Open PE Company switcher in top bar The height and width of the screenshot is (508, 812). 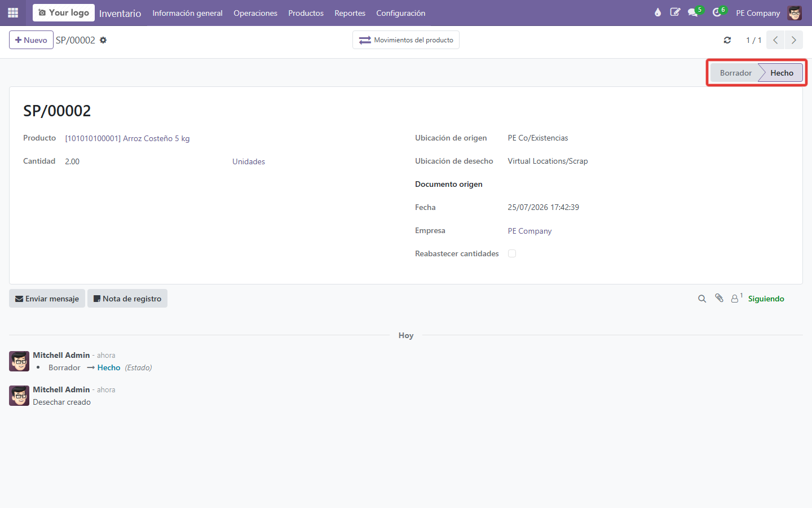(x=758, y=13)
